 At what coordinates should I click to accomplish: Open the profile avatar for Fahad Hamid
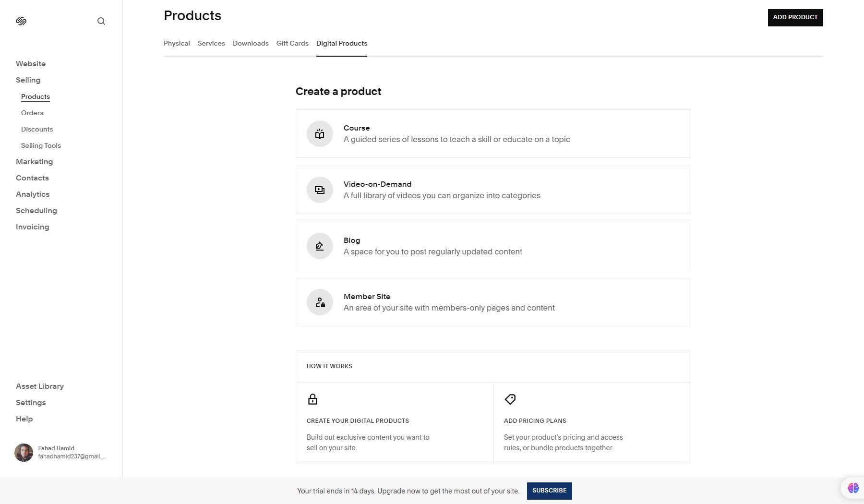[x=23, y=452]
